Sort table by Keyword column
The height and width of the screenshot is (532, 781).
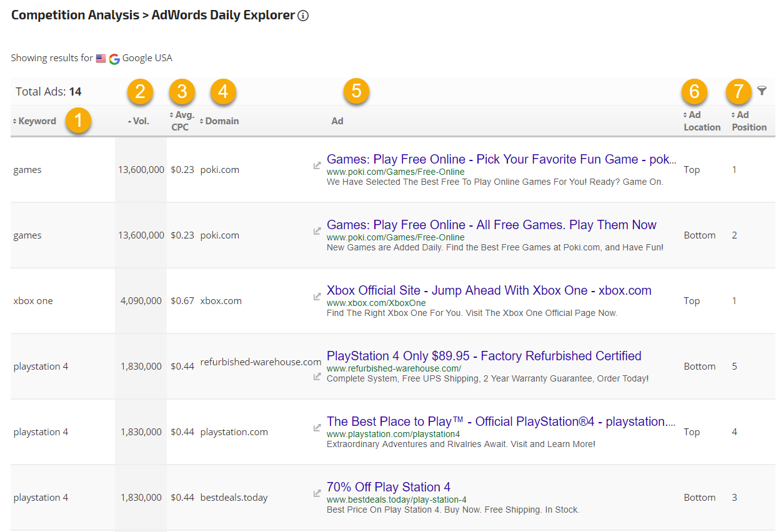click(x=36, y=121)
